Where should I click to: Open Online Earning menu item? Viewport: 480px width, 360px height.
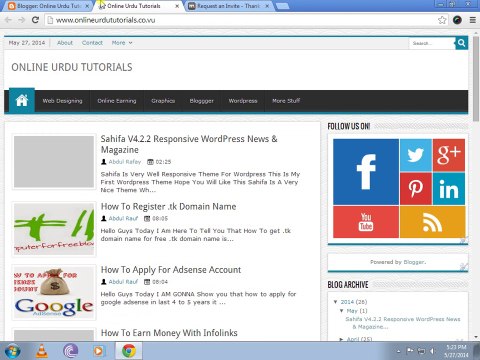click(x=117, y=101)
